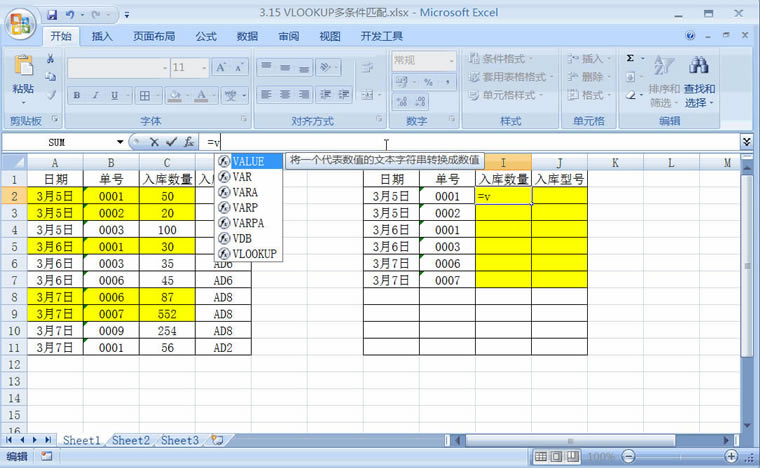Viewport: 760px width, 468px height.
Task: Open 单元格样式 dropdown
Action: click(506, 95)
